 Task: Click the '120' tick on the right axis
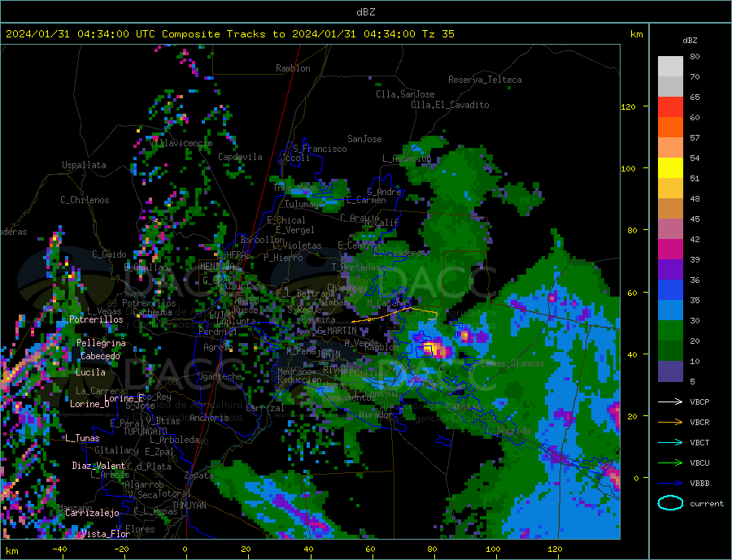coord(628,106)
